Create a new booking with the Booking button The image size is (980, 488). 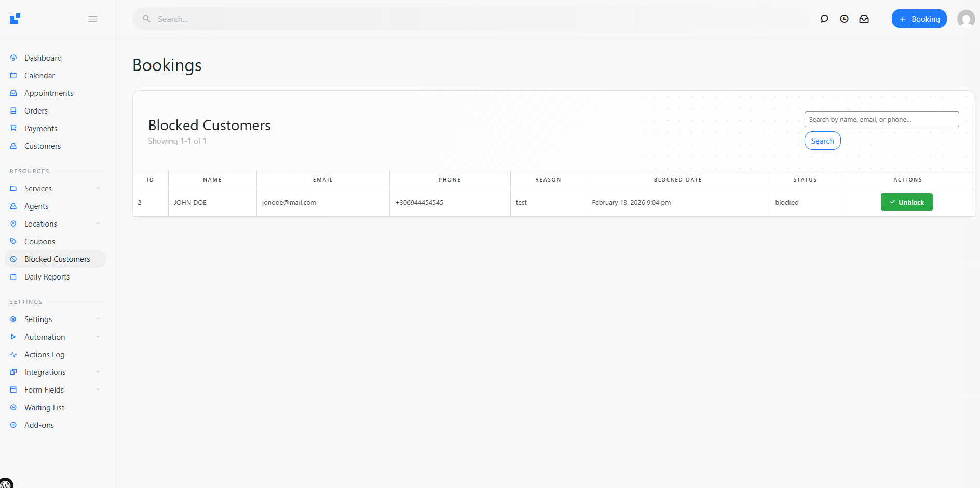[x=919, y=19]
